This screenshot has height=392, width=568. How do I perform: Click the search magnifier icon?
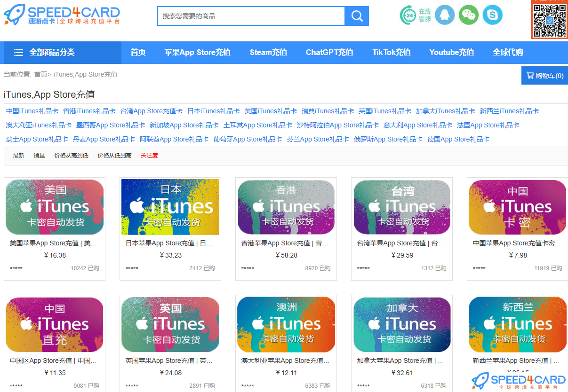357,16
